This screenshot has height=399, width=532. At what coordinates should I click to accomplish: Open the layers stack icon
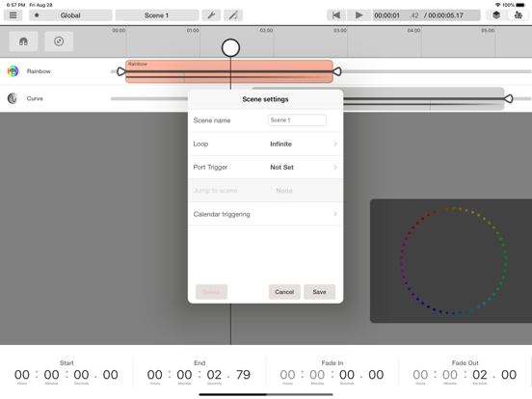[x=496, y=15]
